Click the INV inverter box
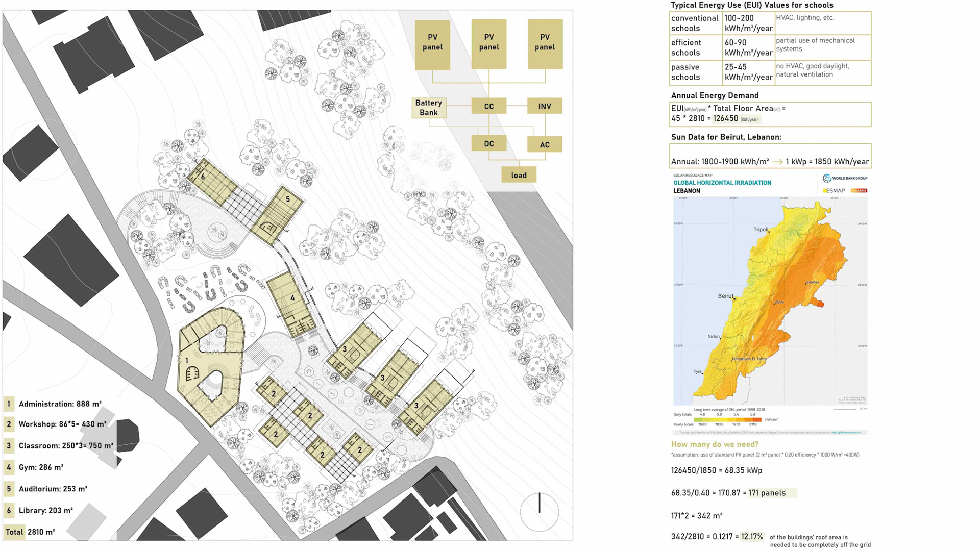 point(544,106)
